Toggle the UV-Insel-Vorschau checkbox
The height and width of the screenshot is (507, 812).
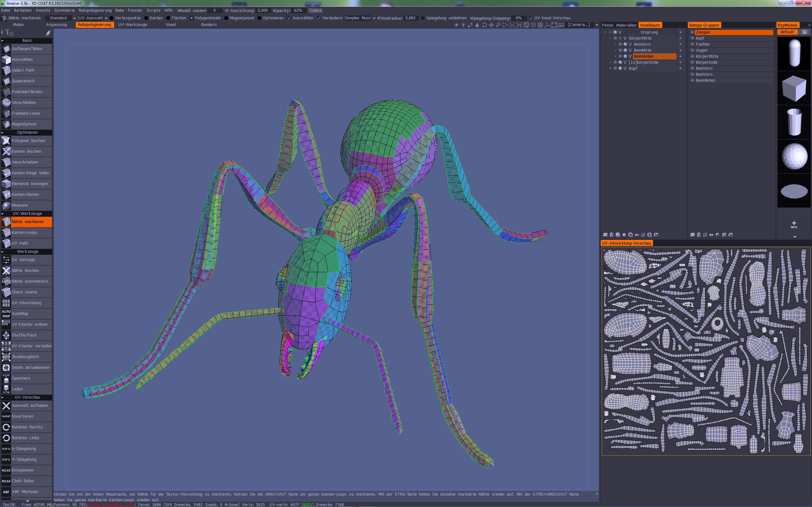[531, 18]
